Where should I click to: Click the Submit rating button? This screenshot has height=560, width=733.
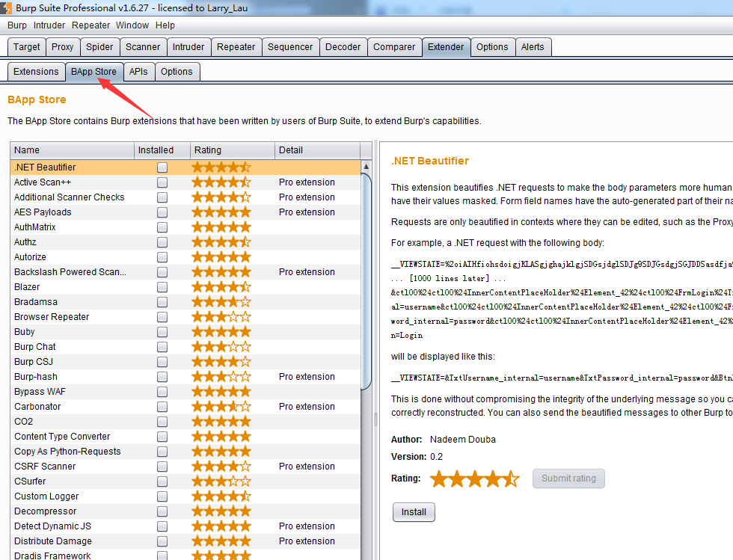(x=568, y=479)
